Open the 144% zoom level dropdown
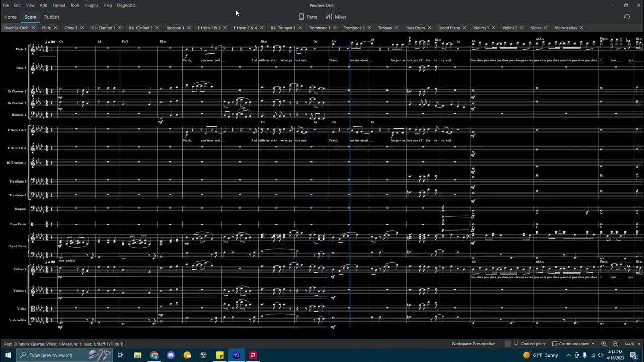This screenshot has width=644, height=362. click(632, 344)
